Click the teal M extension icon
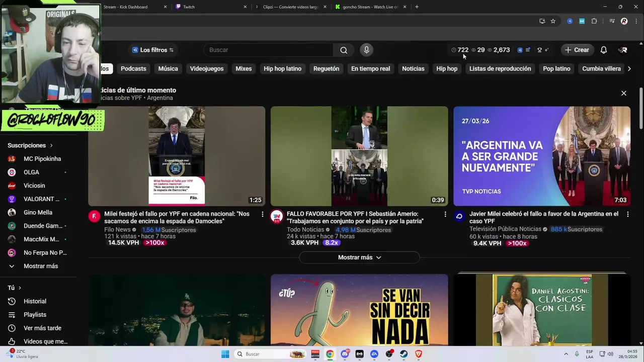The width and height of the screenshot is (644, 362). [x=582, y=21]
